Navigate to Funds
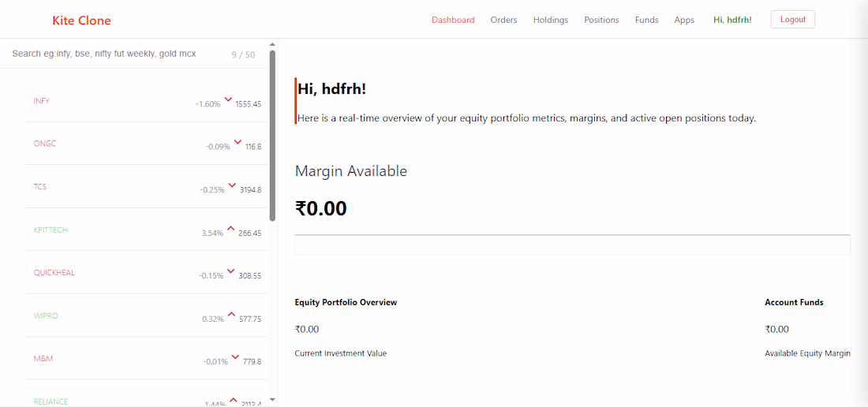Image resolution: width=868 pixels, height=407 pixels. (646, 20)
